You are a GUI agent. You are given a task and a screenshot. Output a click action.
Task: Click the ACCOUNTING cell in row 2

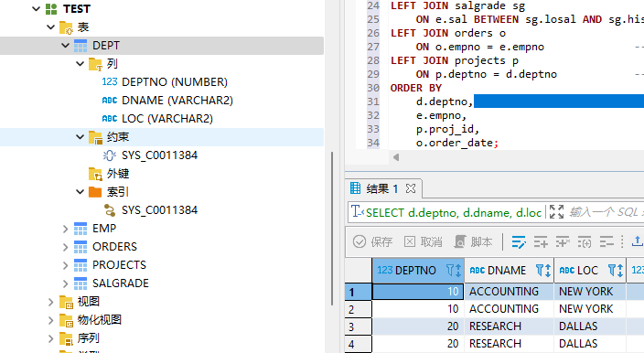click(509, 309)
